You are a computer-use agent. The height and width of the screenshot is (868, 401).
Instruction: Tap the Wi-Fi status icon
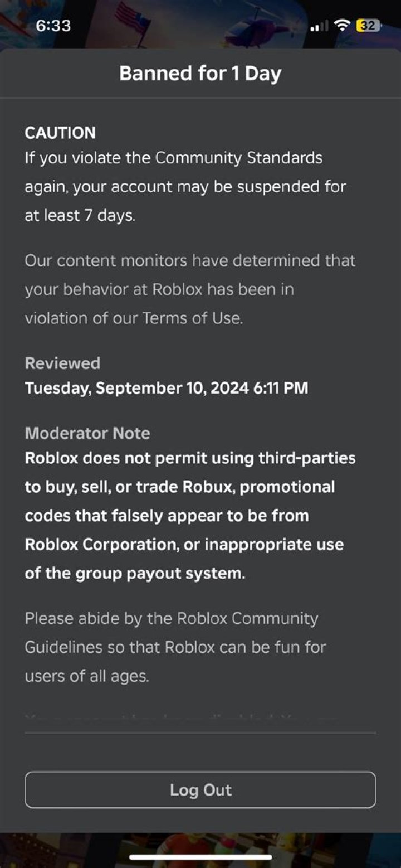click(343, 26)
